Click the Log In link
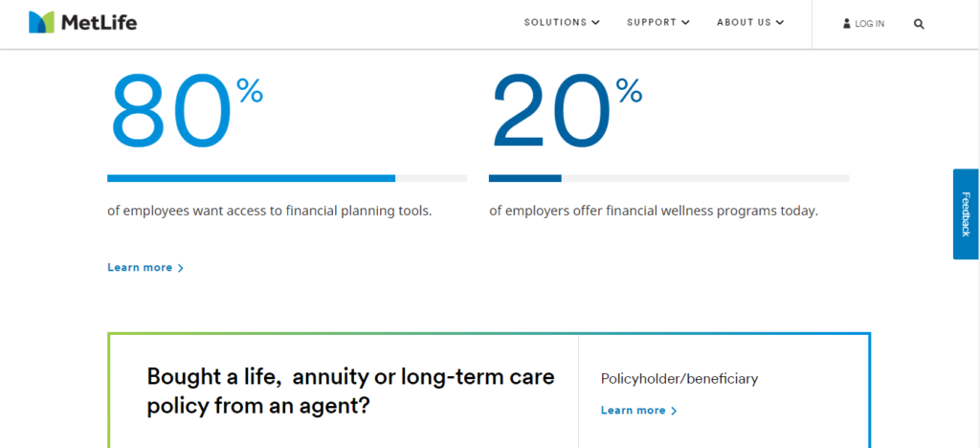The image size is (980, 448). (x=864, y=24)
